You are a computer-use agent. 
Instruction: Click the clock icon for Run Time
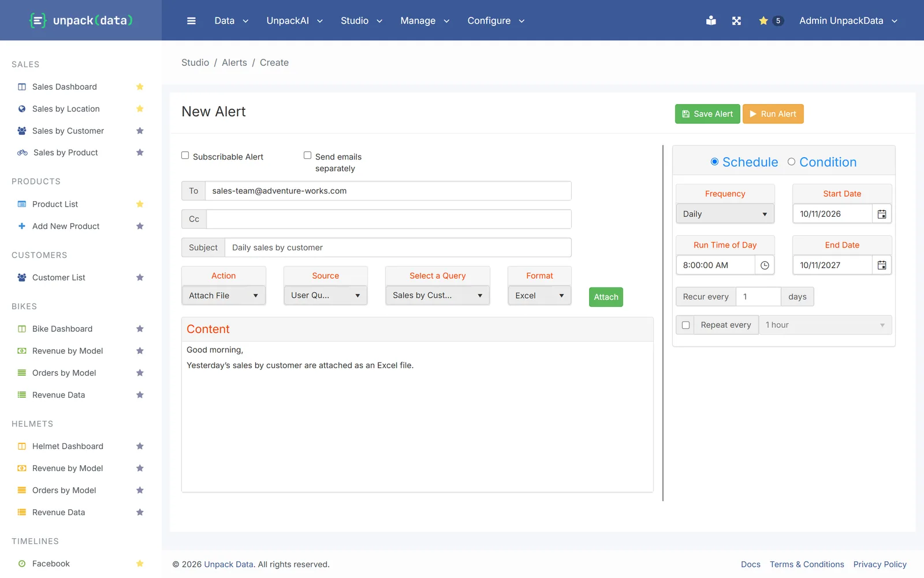765,265
